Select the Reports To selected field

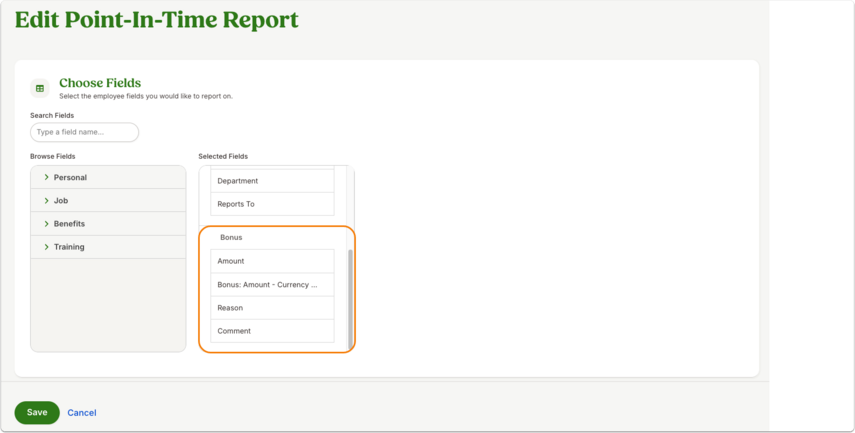(272, 204)
